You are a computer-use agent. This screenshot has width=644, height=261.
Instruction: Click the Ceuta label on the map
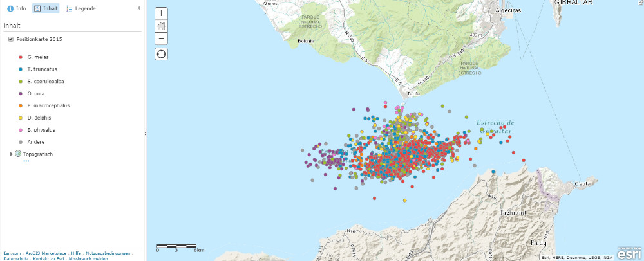(x=582, y=183)
